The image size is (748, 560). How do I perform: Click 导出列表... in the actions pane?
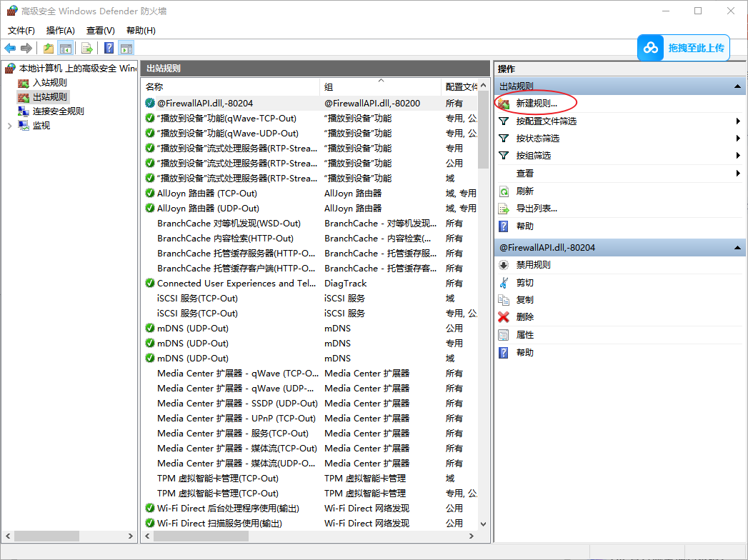[x=537, y=209]
